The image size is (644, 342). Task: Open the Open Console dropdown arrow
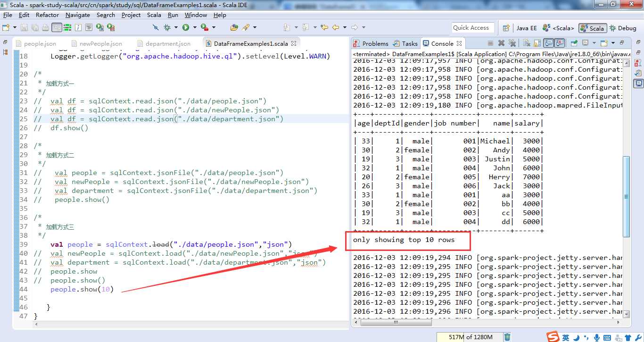click(x=613, y=43)
